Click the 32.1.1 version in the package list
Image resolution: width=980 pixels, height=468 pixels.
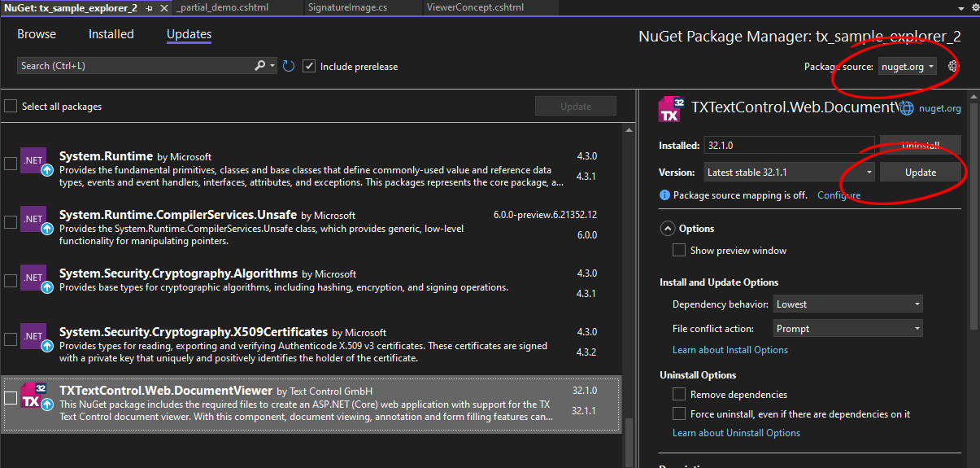tap(584, 411)
